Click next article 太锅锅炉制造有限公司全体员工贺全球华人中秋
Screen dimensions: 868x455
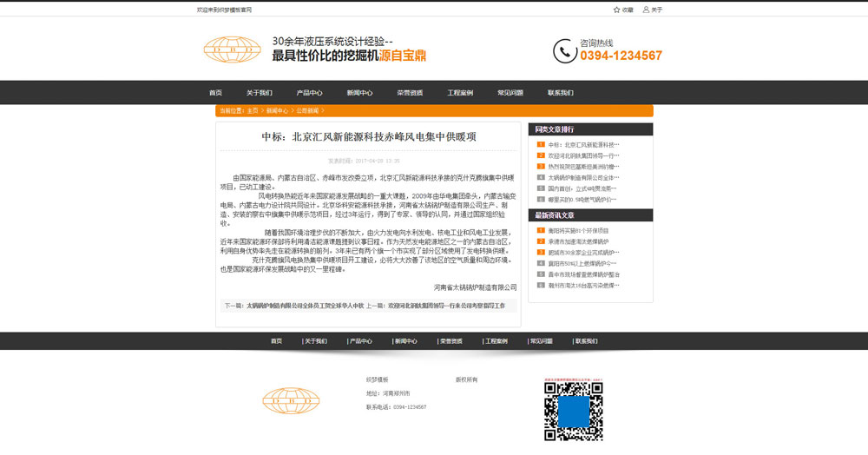[x=305, y=306]
